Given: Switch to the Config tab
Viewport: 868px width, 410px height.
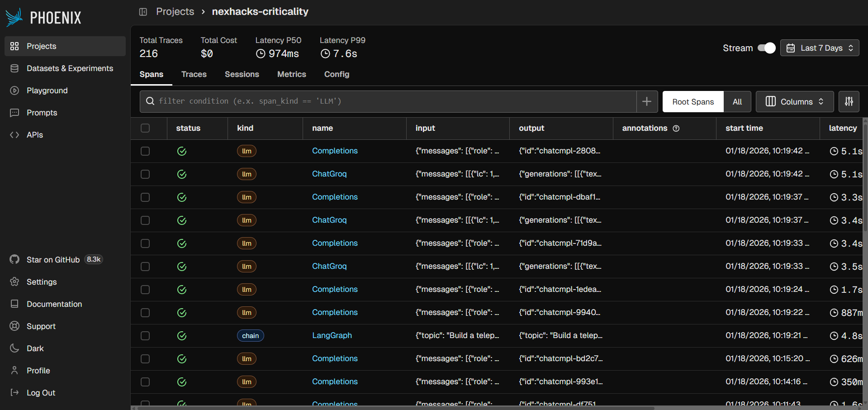Looking at the screenshot, I should (x=337, y=74).
